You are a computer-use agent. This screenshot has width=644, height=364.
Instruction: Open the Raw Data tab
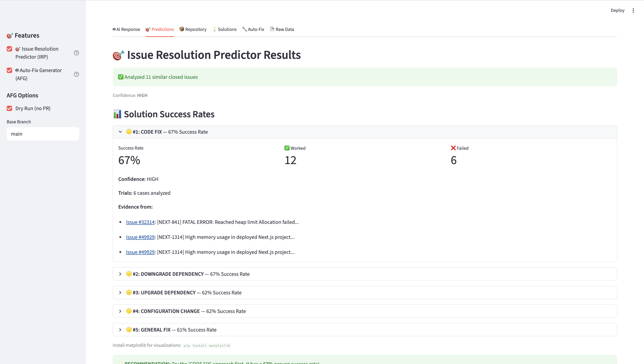coord(284,29)
